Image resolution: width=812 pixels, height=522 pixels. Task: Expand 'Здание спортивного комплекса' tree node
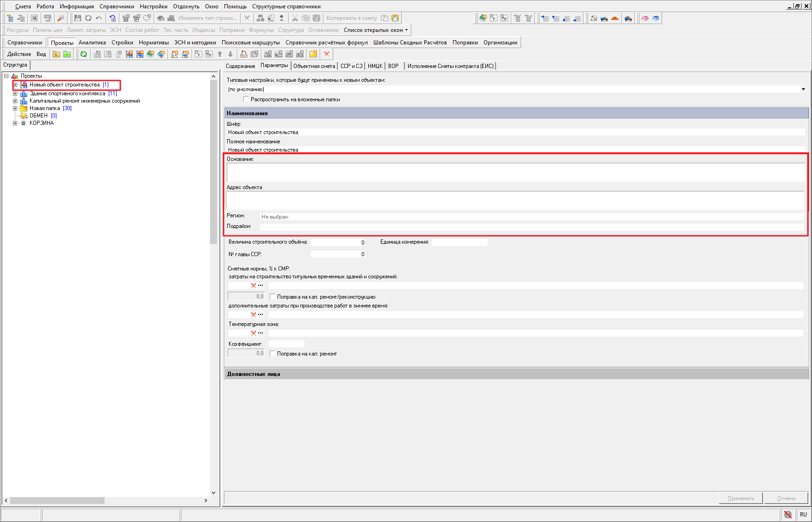click(x=15, y=93)
